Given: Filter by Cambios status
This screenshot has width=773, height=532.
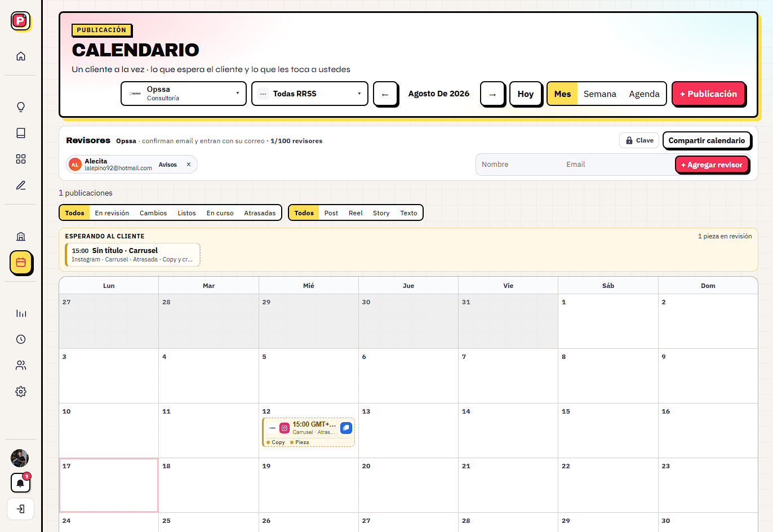Looking at the screenshot, I should point(153,213).
